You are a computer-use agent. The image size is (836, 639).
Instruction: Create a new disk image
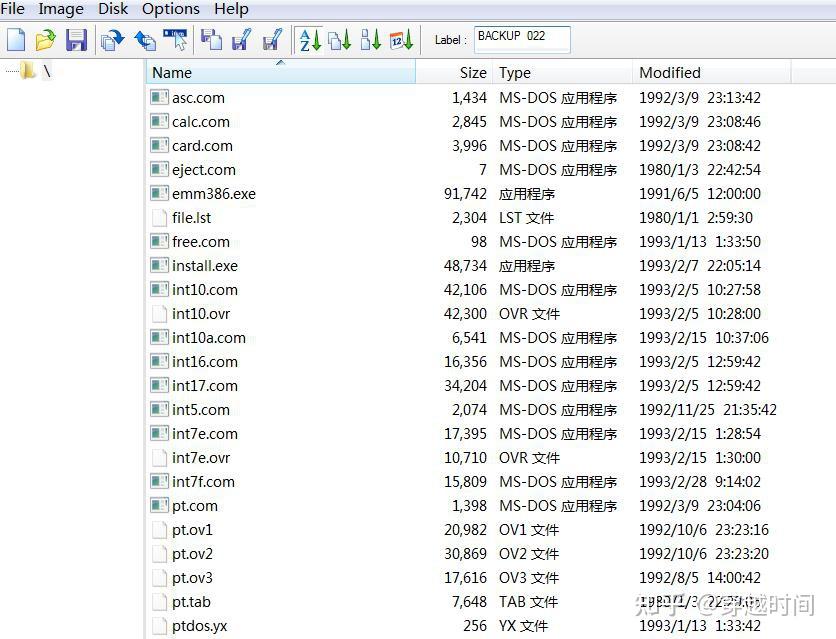(x=14, y=39)
